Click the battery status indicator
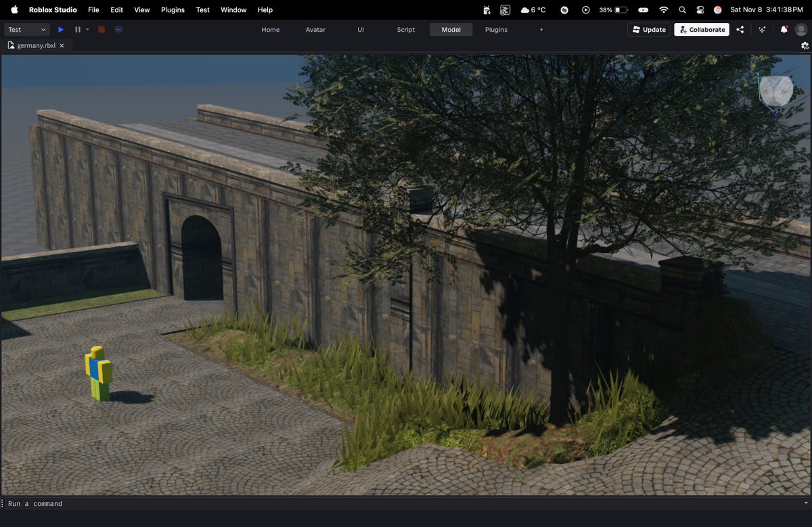 pyautogui.click(x=614, y=9)
